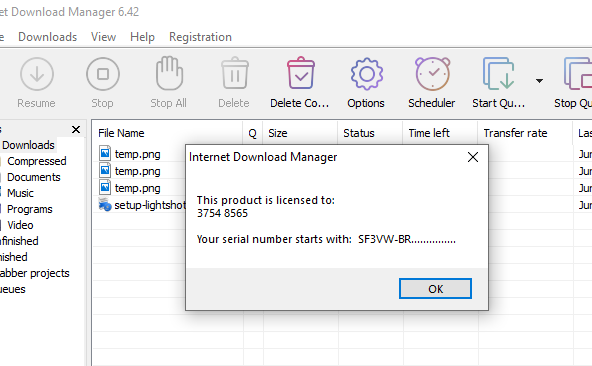Confirm the license dialog with OK
The image size is (592, 366).
pyautogui.click(x=435, y=289)
